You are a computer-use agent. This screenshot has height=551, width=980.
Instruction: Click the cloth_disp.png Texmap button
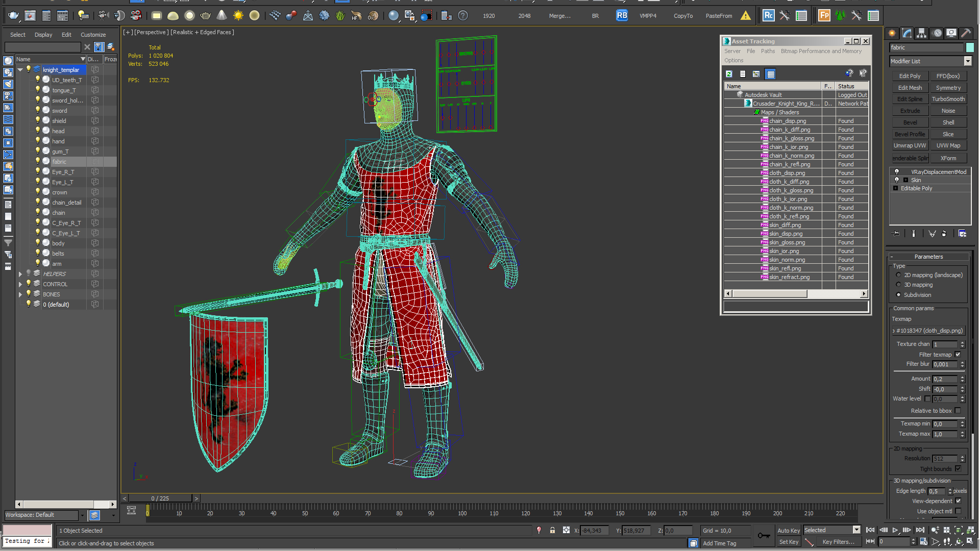[929, 331]
